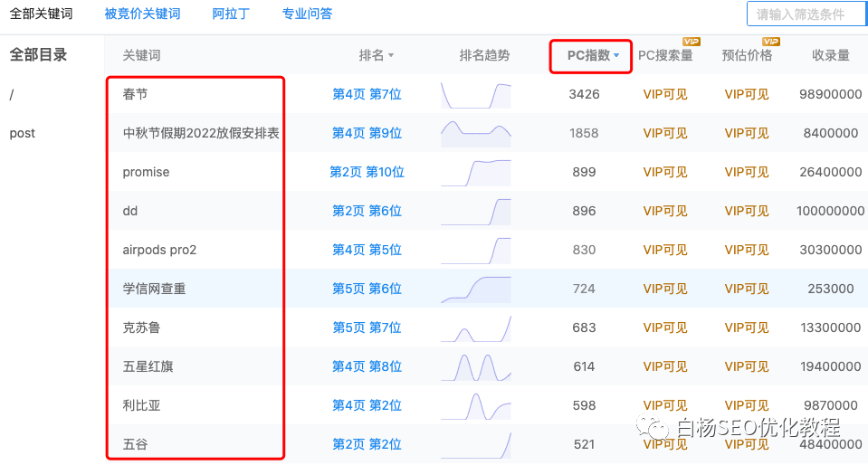Click keyword promise
This screenshot has width=868, height=465.
click(x=146, y=172)
